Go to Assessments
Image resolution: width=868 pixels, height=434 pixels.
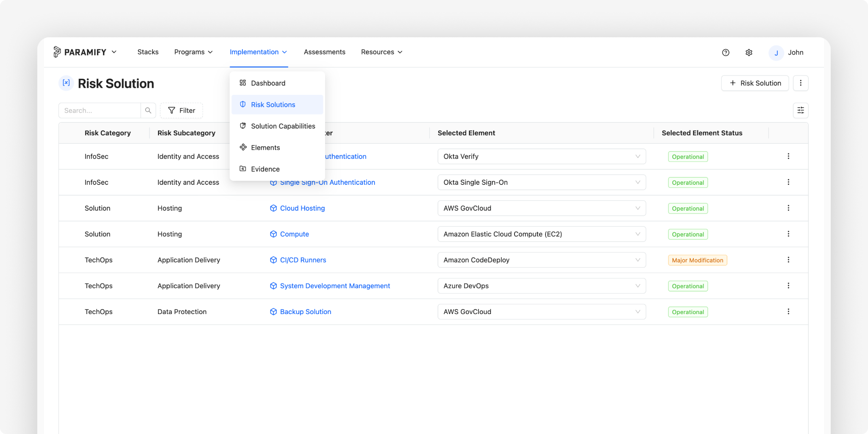[325, 52]
